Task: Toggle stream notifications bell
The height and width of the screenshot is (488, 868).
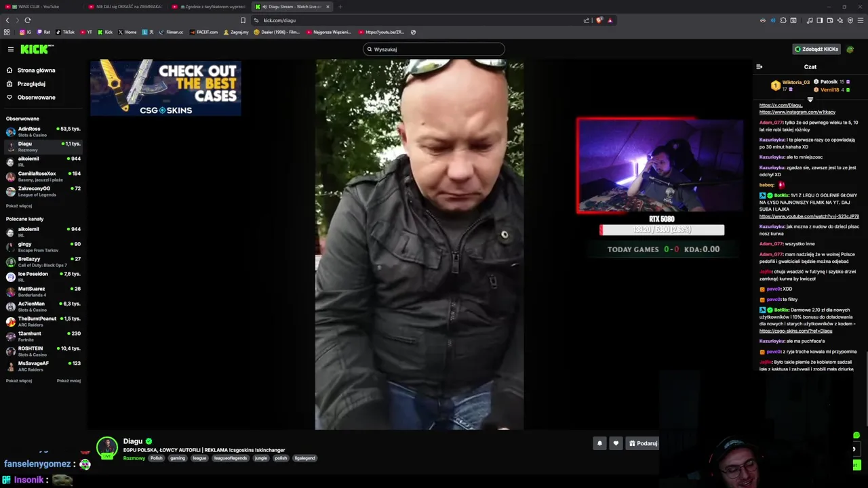Action: [x=599, y=443]
